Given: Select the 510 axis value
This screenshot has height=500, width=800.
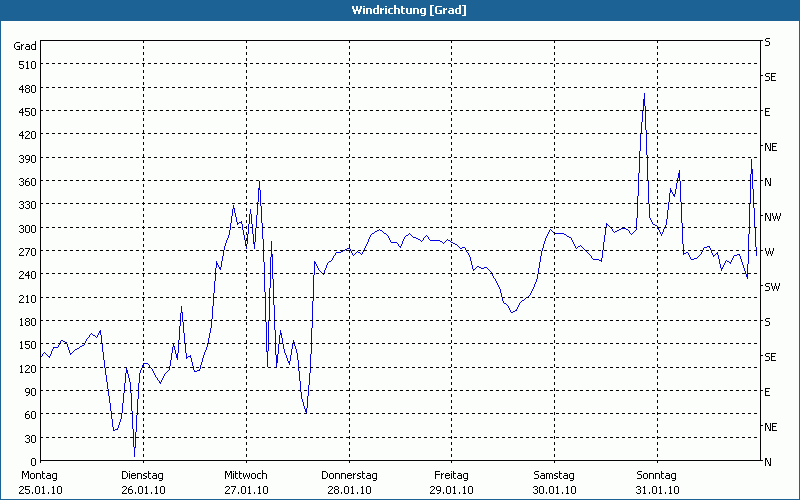Looking at the screenshot, I should [x=28, y=65].
